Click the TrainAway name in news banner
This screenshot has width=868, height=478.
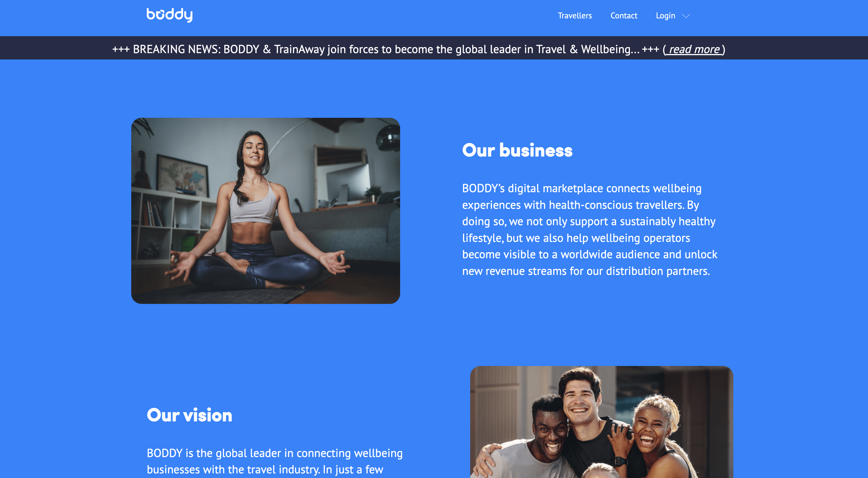[x=299, y=49]
